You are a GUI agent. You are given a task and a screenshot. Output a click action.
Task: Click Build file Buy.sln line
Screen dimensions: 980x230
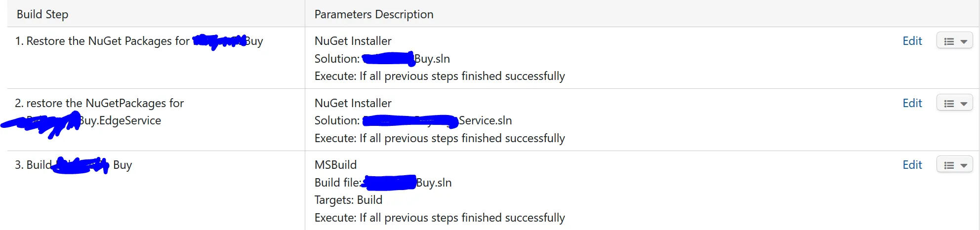click(433, 183)
